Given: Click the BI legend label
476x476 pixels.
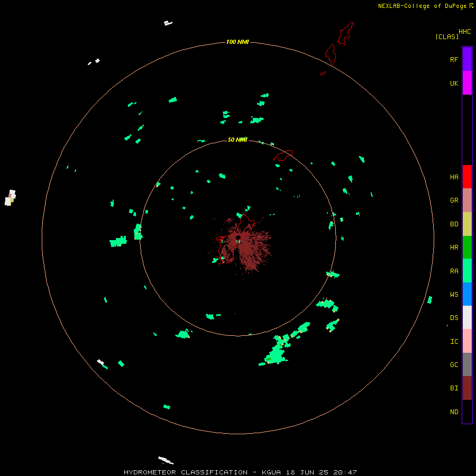Looking at the screenshot, I should [454, 388].
